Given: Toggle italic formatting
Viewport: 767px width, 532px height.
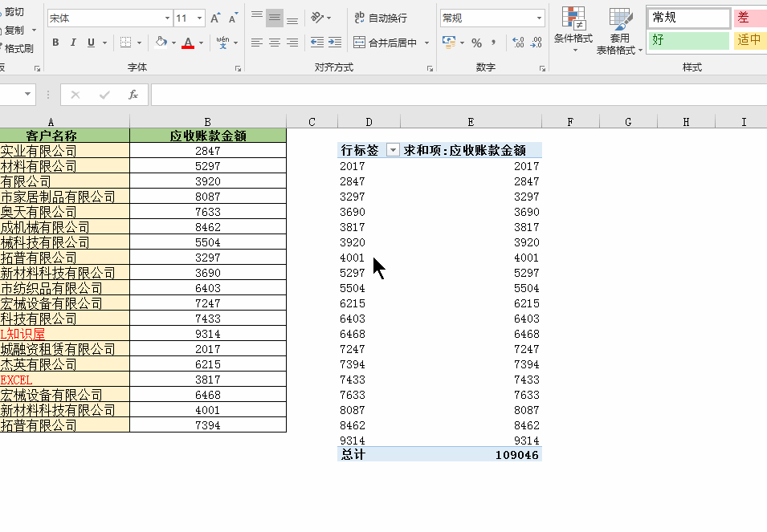Looking at the screenshot, I should pyautogui.click(x=73, y=43).
